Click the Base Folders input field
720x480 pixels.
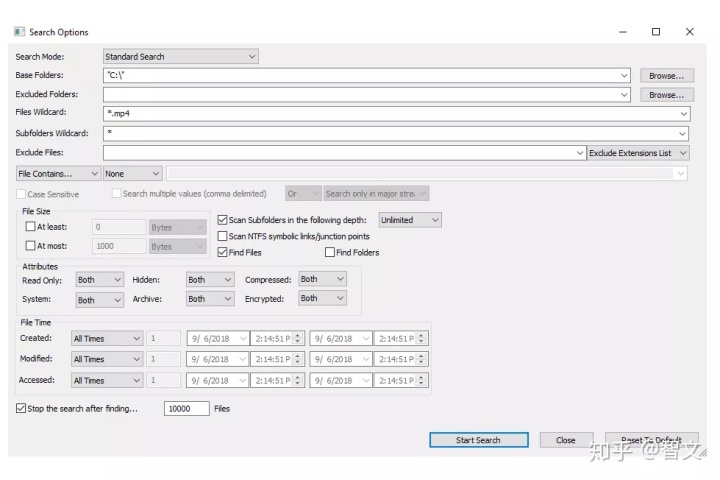coord(366,75)
